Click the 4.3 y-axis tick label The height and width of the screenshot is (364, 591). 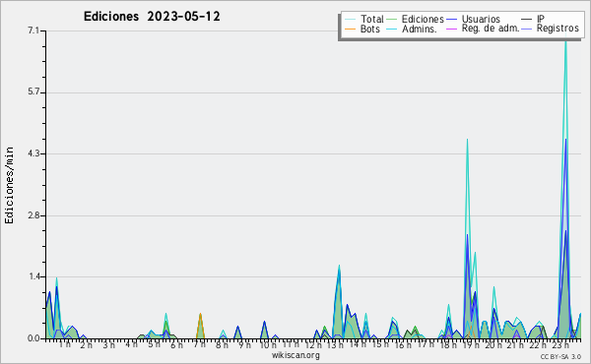pos(33,153)
